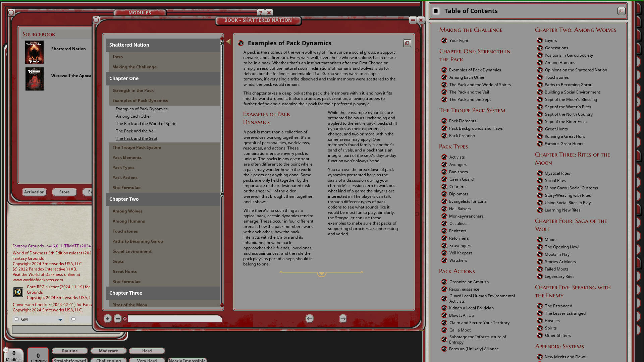
Task: Click the back navigation arrow in the book window
Action: pos(309,318)
